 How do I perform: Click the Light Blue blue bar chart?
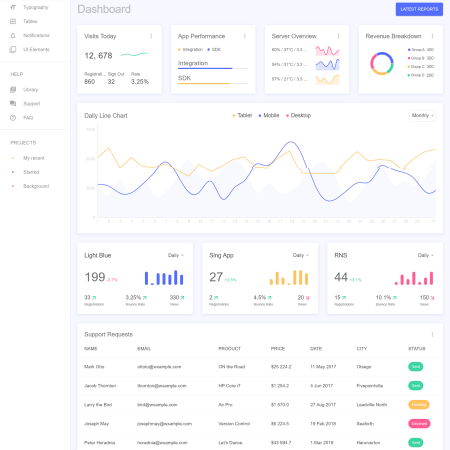pyautogui.click(x=164, y=278)
